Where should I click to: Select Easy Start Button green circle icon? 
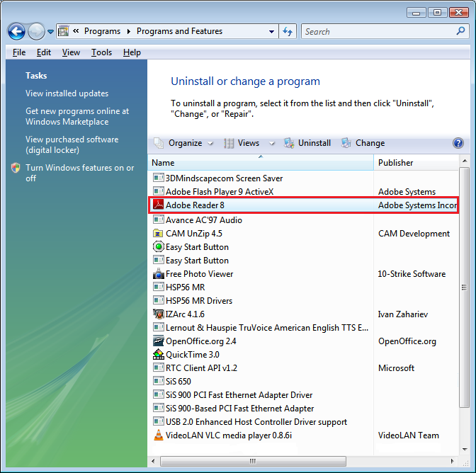[158, 246]
